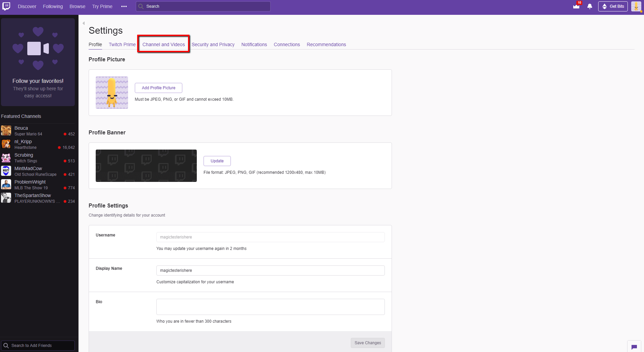
Task: Open the Security and Privacy tab
Action: tap(213, 44)
